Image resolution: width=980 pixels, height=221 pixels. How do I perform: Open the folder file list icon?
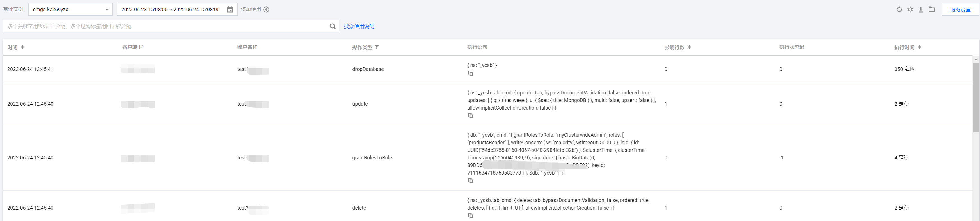tap(932, 10)
